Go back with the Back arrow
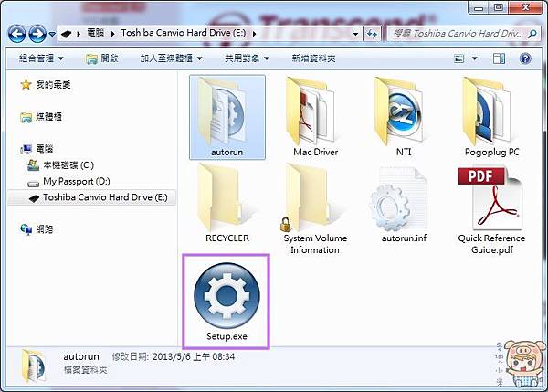This screenshot has height=392, width=548. pos(16,34)
